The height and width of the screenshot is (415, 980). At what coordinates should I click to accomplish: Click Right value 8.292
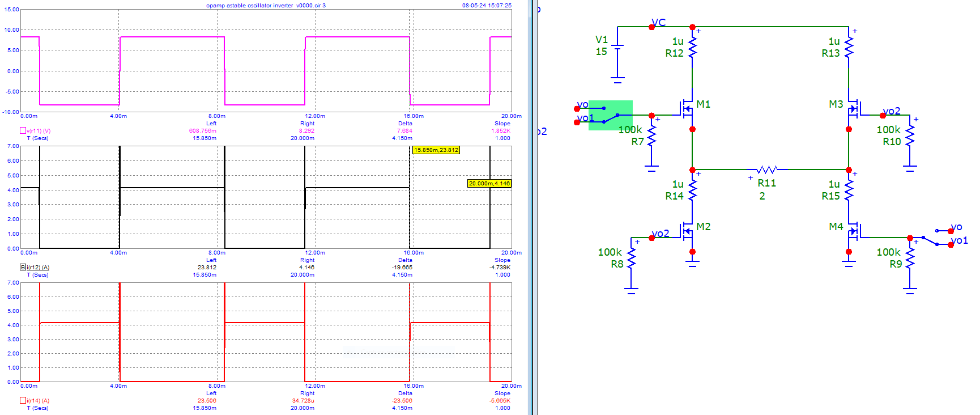307,131
